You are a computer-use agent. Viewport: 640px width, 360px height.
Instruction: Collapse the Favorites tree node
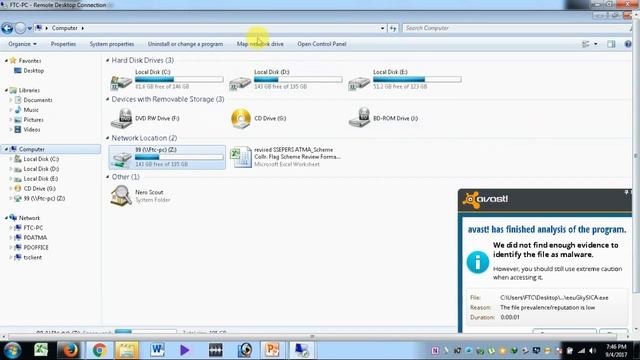pyautogui.click(x=6, y=60)
